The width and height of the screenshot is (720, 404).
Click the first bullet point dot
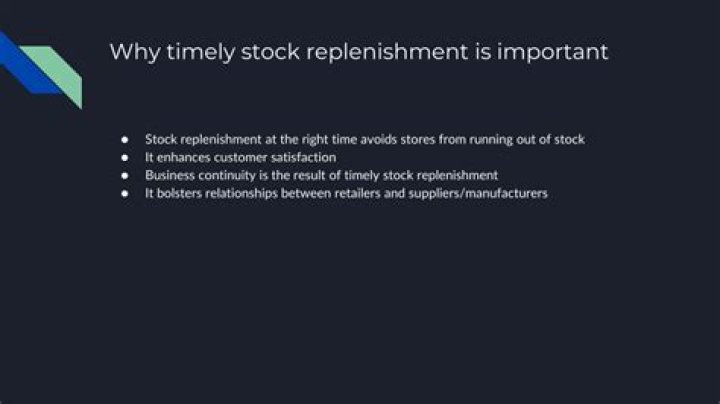coord(124,139)
